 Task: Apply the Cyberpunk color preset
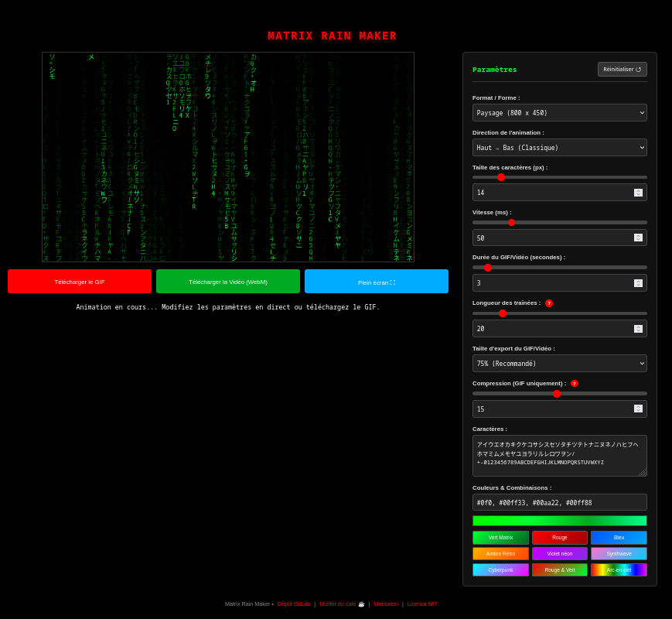click(x=500, y=570)
